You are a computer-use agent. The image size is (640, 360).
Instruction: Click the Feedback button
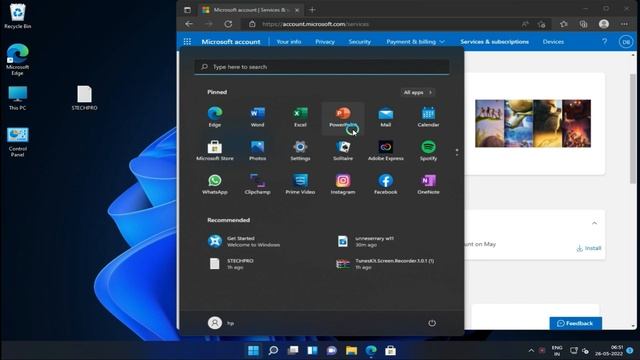[x=576, y=323]
